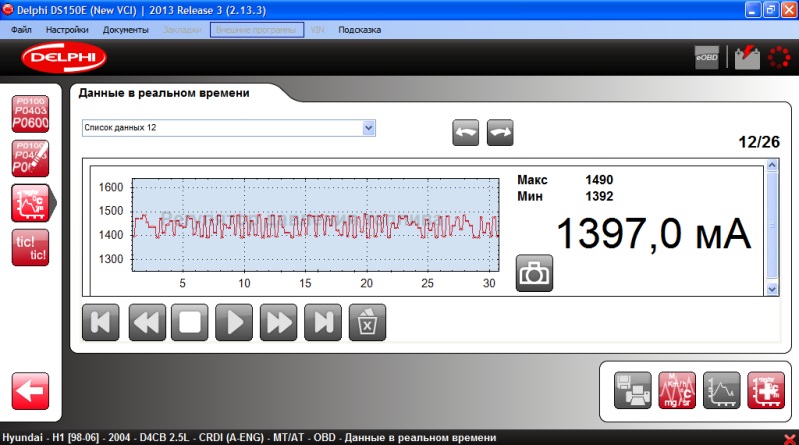Screen dimensions: 799x445
Task: Open the tic! tic! component activation icon
Action: [x=31, y=248]
